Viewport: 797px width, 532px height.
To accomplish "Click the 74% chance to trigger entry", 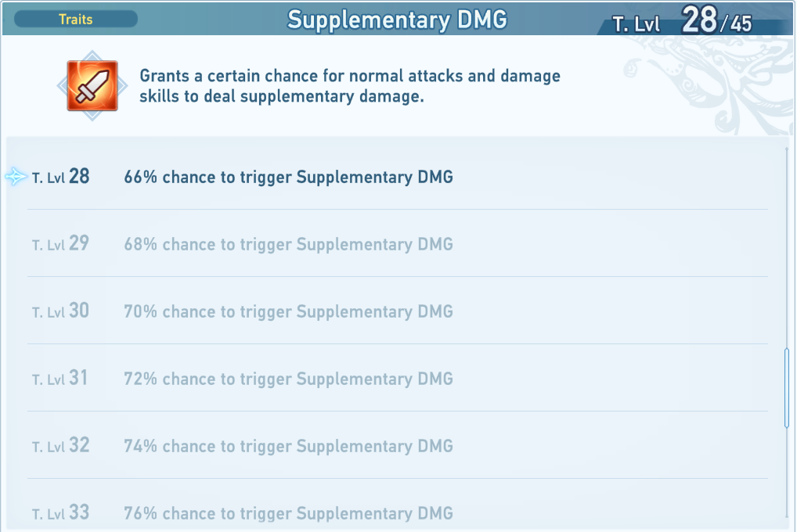I will pyautogui.click(x=288, y=446).
